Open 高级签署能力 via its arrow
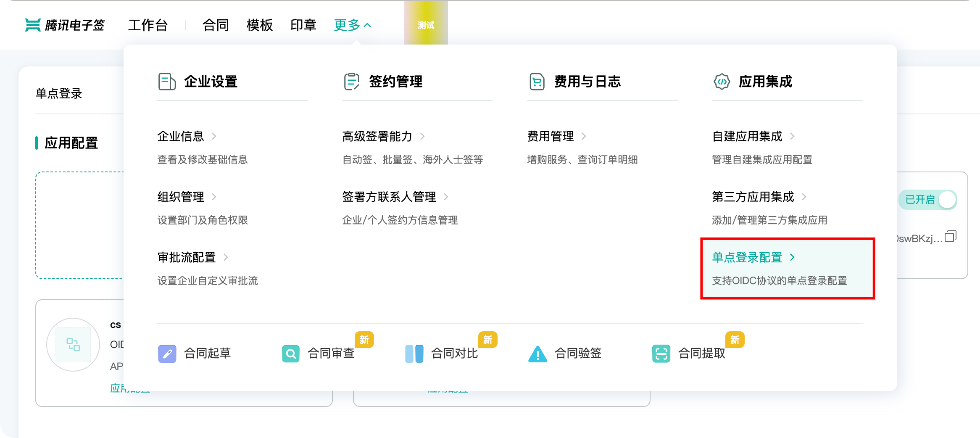Image resolution: width=980 pixels, height=438 pixels. click(x=423, y=136)
